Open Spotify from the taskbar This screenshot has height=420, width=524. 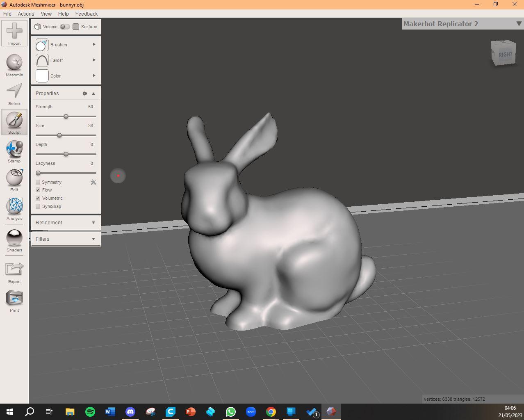coord(90,411)
